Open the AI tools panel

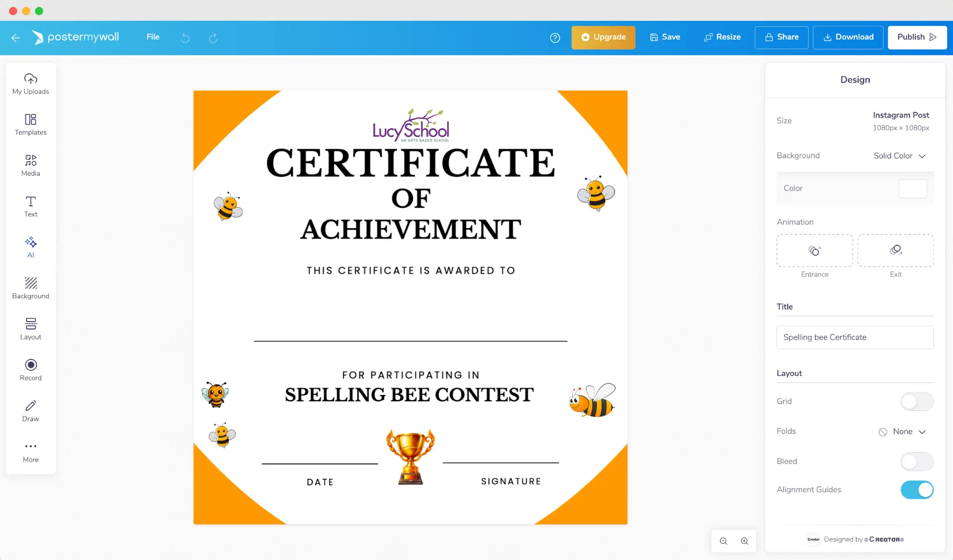click(31, 247)
